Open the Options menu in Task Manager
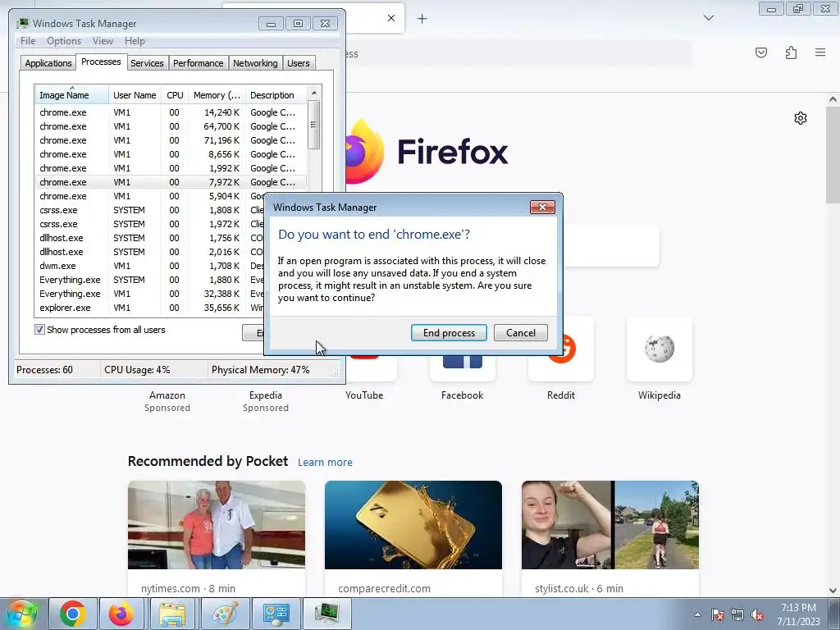 click(64, 41)
